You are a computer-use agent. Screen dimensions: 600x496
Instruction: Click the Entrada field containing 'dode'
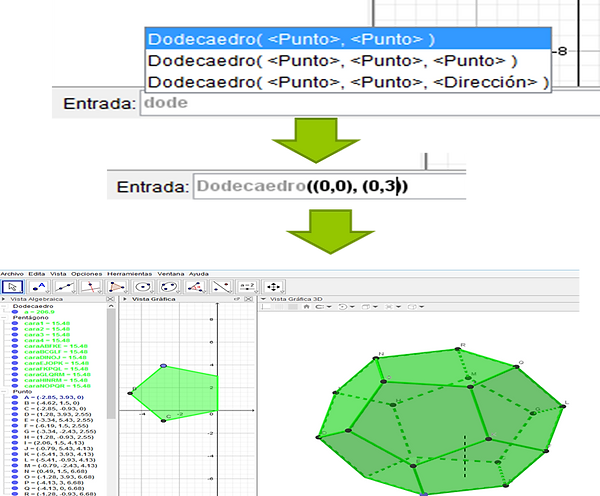pos(370,103)
